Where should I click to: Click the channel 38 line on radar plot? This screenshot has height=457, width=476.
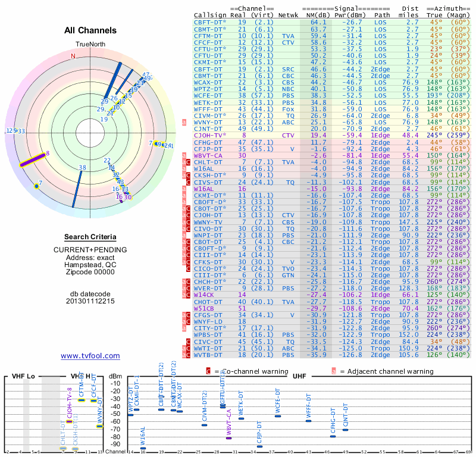[x=77, y=189]
